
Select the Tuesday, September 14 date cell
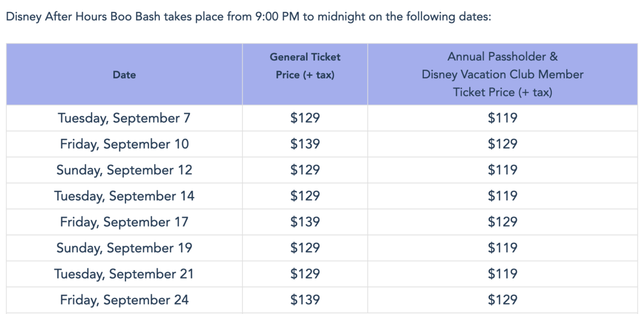coord(124,196)
